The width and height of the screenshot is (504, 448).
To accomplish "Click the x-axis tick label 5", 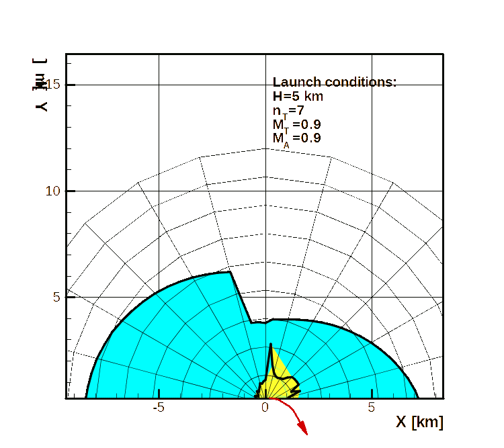I will tap(371, 408).
